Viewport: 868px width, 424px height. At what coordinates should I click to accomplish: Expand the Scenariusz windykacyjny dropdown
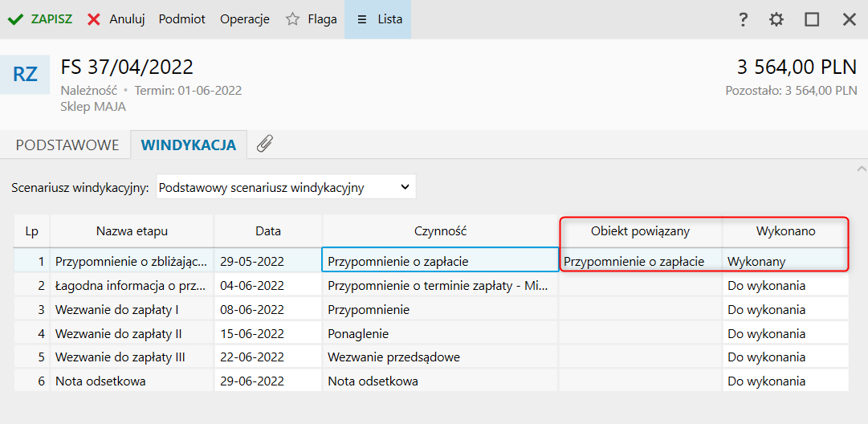coord(286,187)
